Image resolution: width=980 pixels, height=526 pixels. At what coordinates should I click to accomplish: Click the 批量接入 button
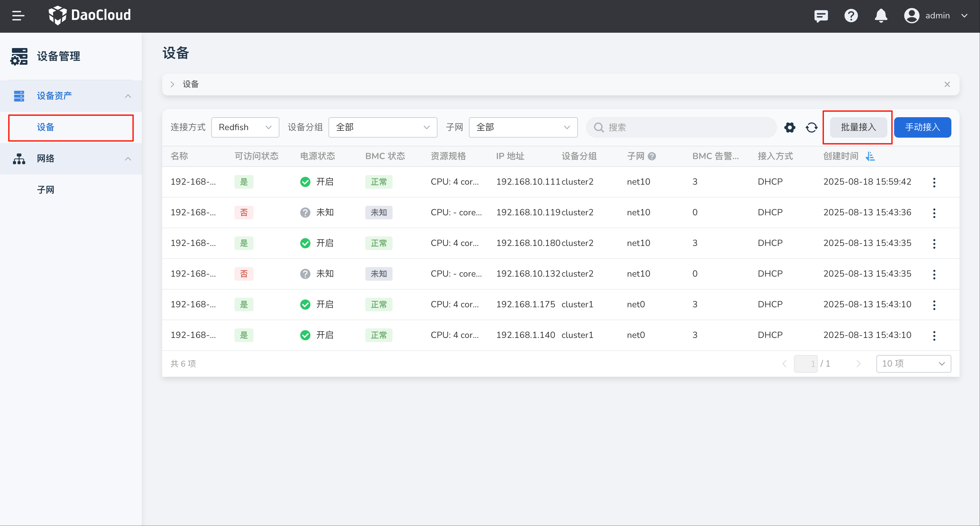click(x=858, y=127)
